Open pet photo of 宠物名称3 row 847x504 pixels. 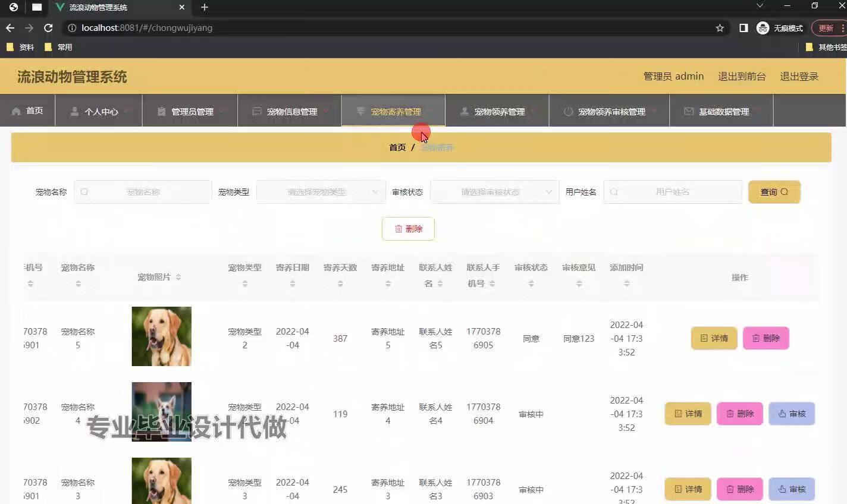(x=162, y=481)
